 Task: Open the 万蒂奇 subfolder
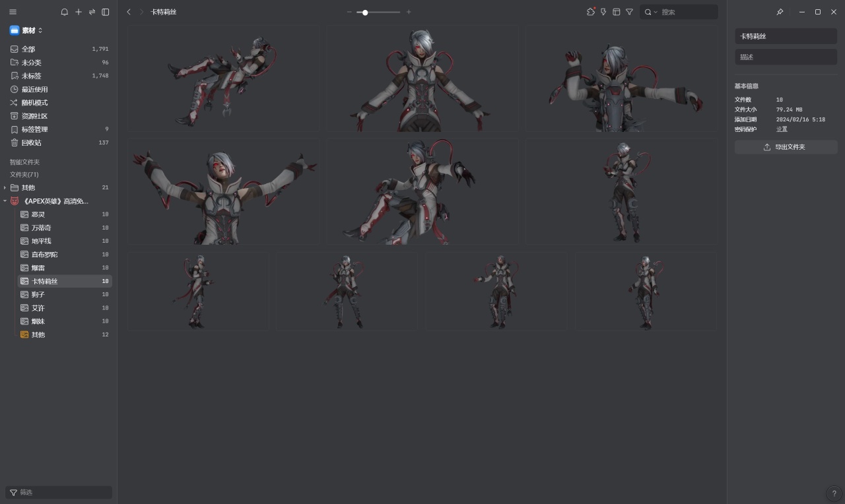tap(64, 228)
